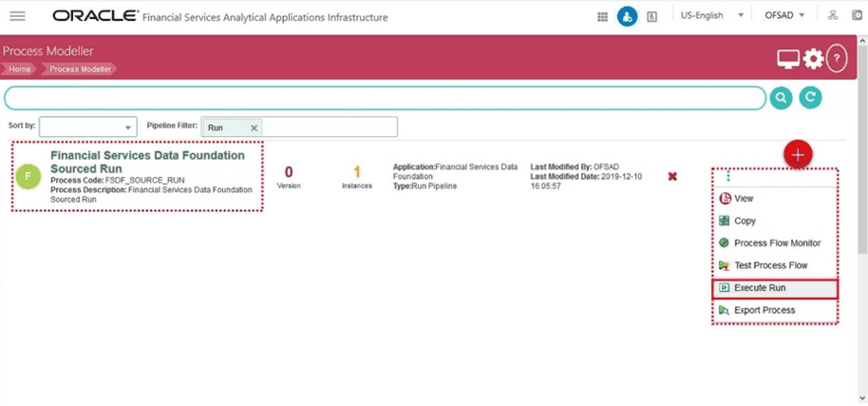Toggle the three-dot options menu
This screenshot has height=406, width=868.
pyautogui.click(x=728, y=176)
